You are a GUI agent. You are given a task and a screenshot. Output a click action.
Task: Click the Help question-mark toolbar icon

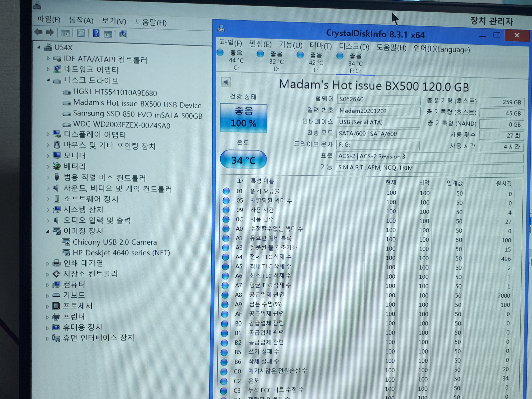[x=96, y=33]
